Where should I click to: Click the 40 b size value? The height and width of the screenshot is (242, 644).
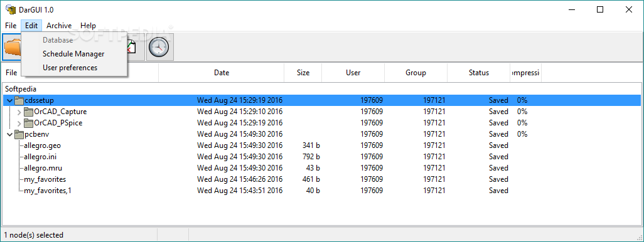point(313,191)
